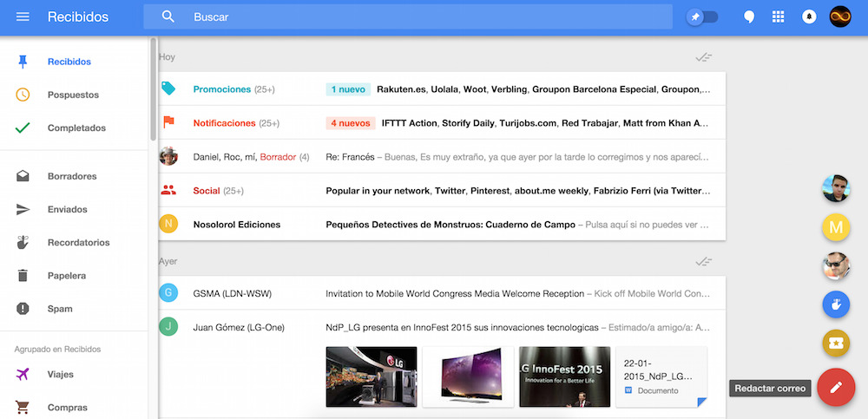Click the Viajes airplane icon
This screenshot has width=868, height=419.
tap(23, 375)
